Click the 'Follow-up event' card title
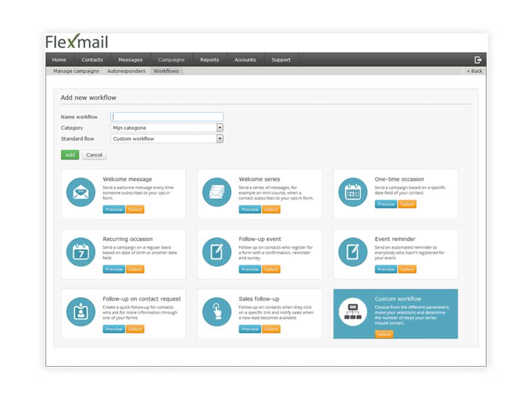This screenshot has width=532, height=401. pyautogui.click(x=260, y=239)
